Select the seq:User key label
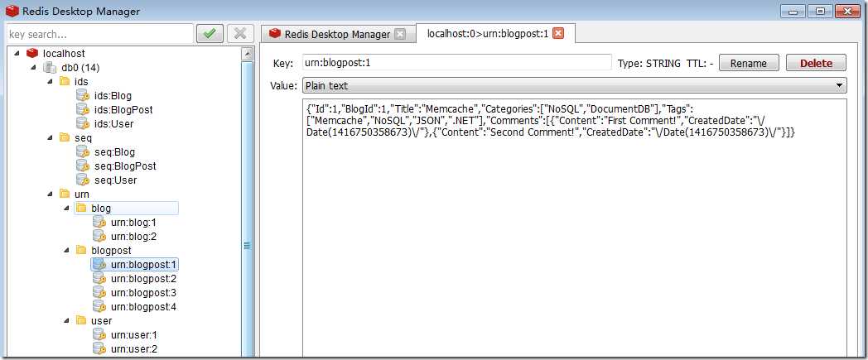This screenshot has width=868, height=360. pyautogui.click(x=116, y=180)
